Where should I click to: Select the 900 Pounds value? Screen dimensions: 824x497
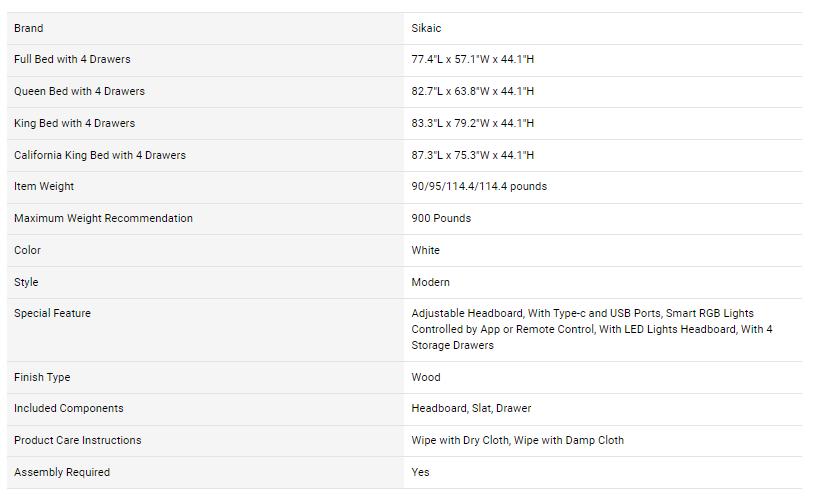(441, 219)
